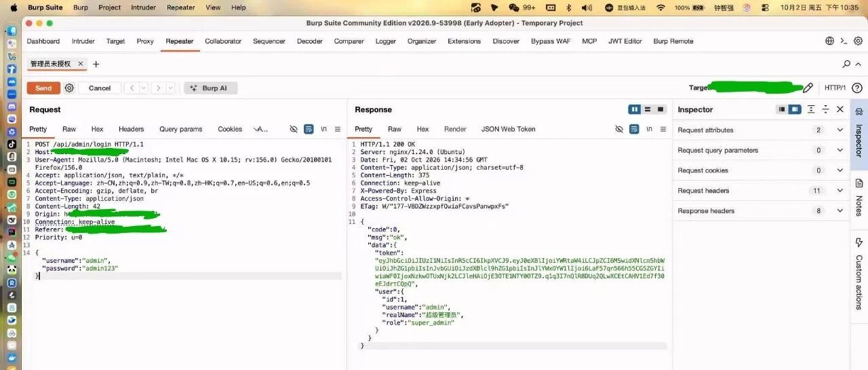Close the 管理员未授权 Repeater tab
This screenshot has width=868, height=370.
coord(81,64)
